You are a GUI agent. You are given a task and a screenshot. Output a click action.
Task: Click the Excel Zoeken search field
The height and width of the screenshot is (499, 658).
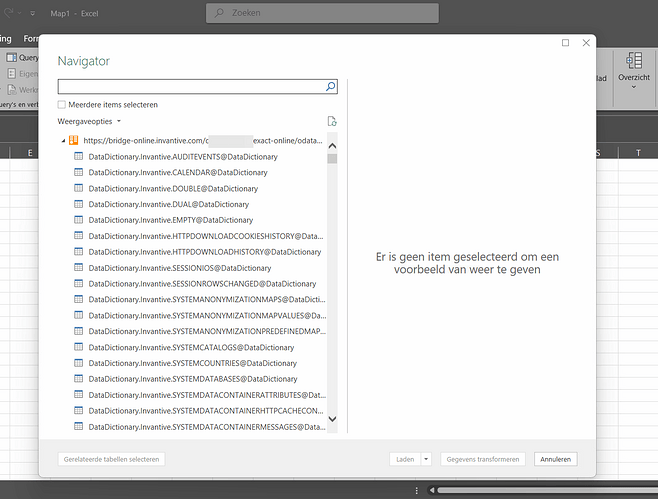click(x=322, y=13)
